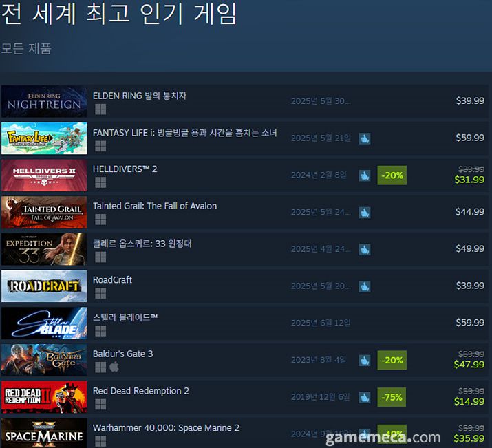
Task: Select the -20% discount badge for HELLDIVERS 2
Action: pos(392,175)
